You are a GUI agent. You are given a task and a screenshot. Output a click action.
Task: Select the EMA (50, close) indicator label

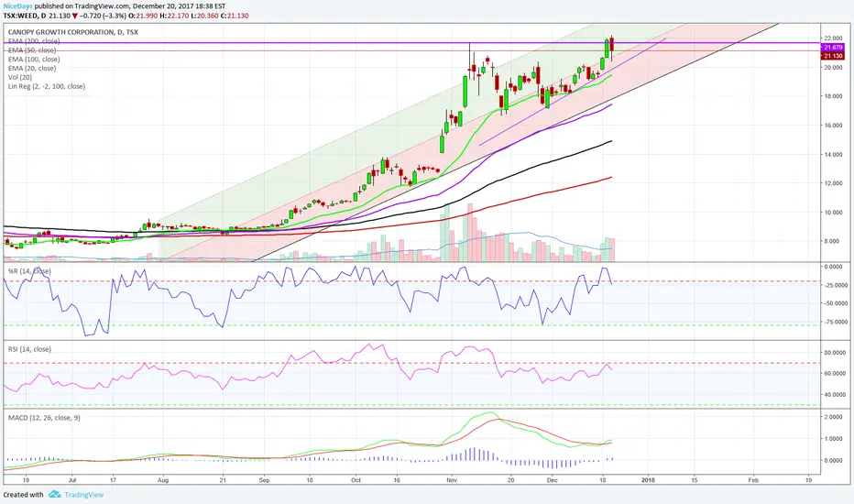pos(32,50)
